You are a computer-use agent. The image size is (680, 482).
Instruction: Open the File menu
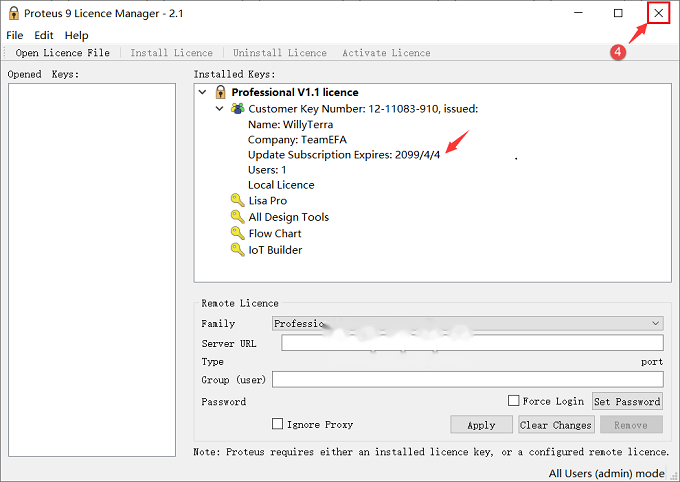(x=15, y=35)
